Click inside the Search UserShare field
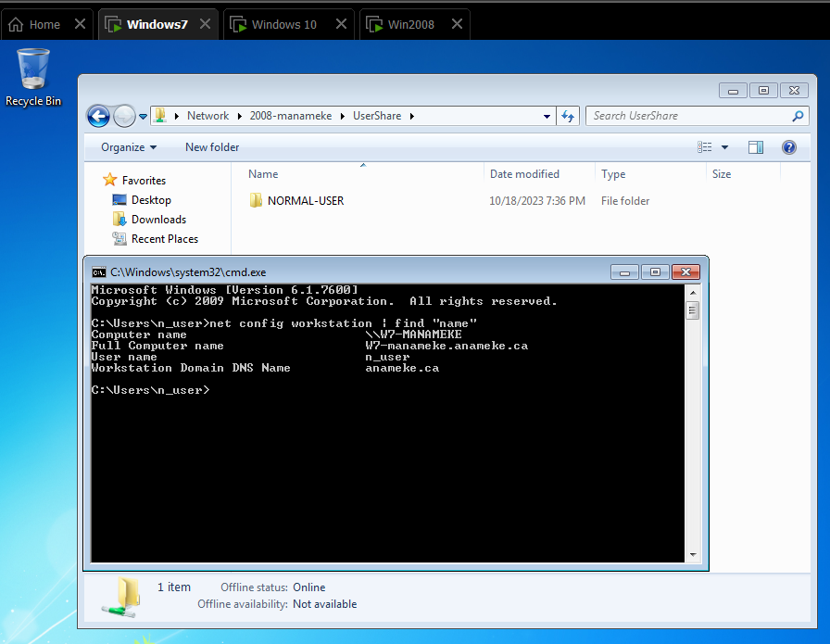This screenshot has height=644, width=830. [x=685, y=116]
